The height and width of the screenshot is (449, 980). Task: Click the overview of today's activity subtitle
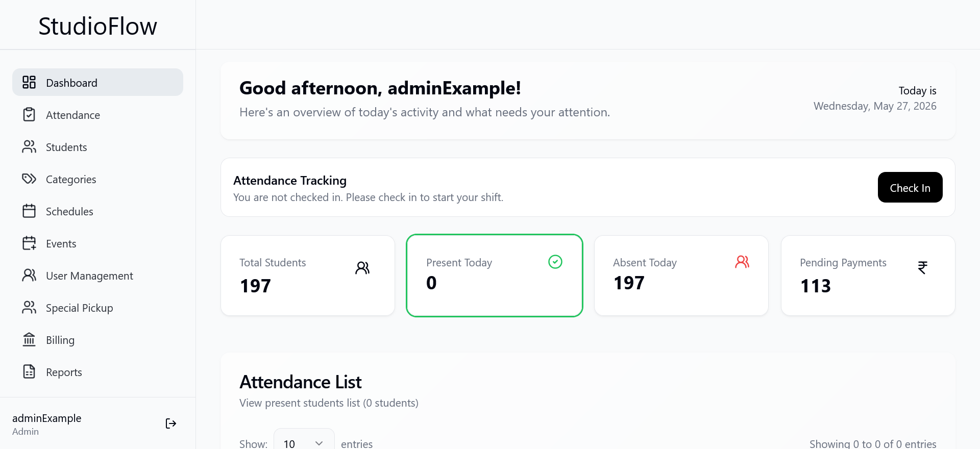425,112
